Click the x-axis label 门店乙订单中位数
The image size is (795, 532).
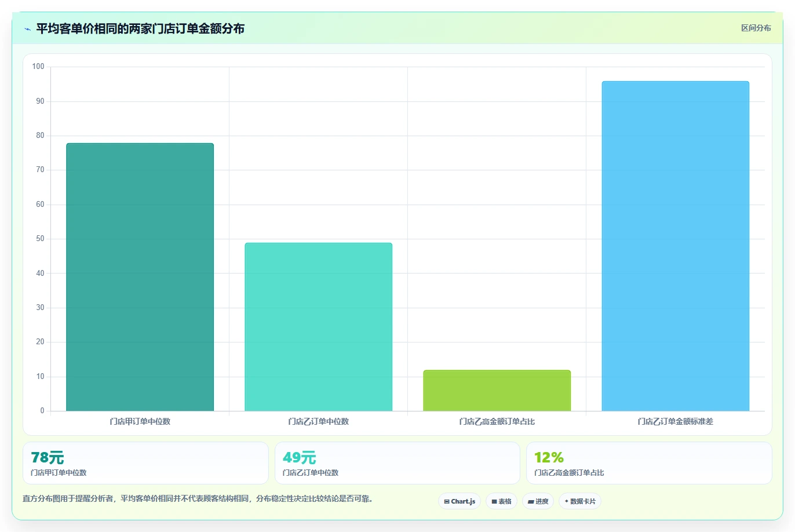coord(318,421)
